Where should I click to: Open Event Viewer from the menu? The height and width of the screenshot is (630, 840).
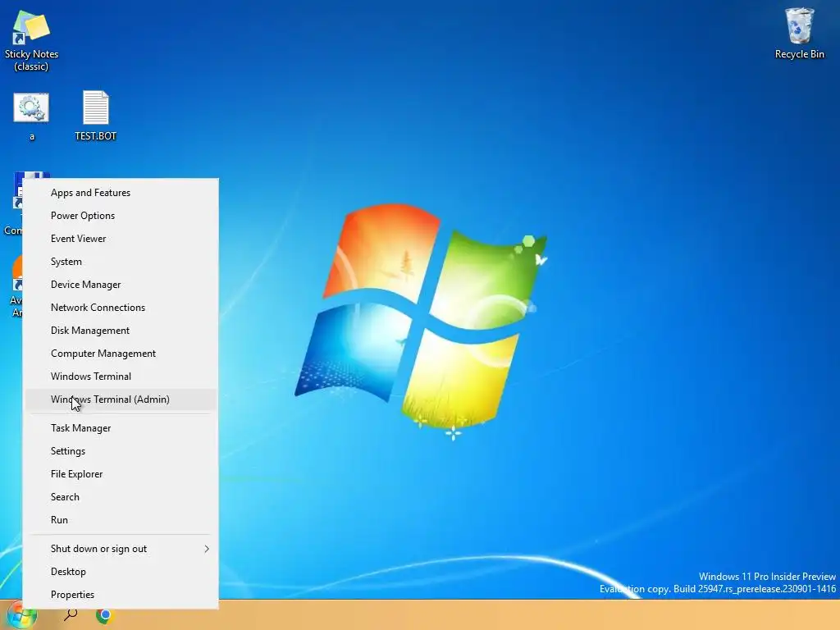pos(121,239)
